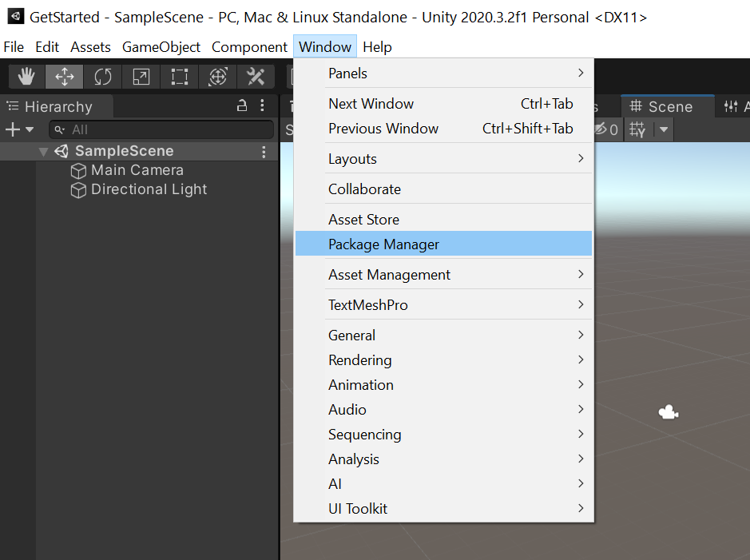The image size is (750, 560).
Task: Expand the Rendering submenu
Action: coord(443,360)
